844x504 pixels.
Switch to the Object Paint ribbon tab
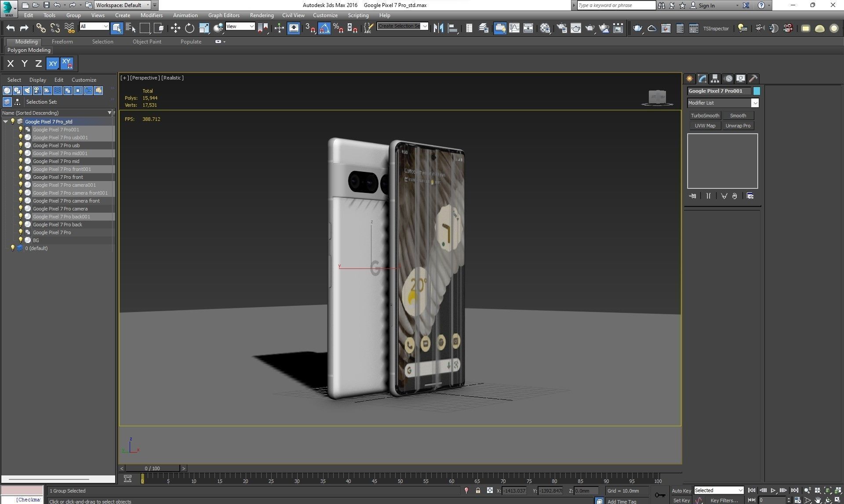click(x=147, y=42)
